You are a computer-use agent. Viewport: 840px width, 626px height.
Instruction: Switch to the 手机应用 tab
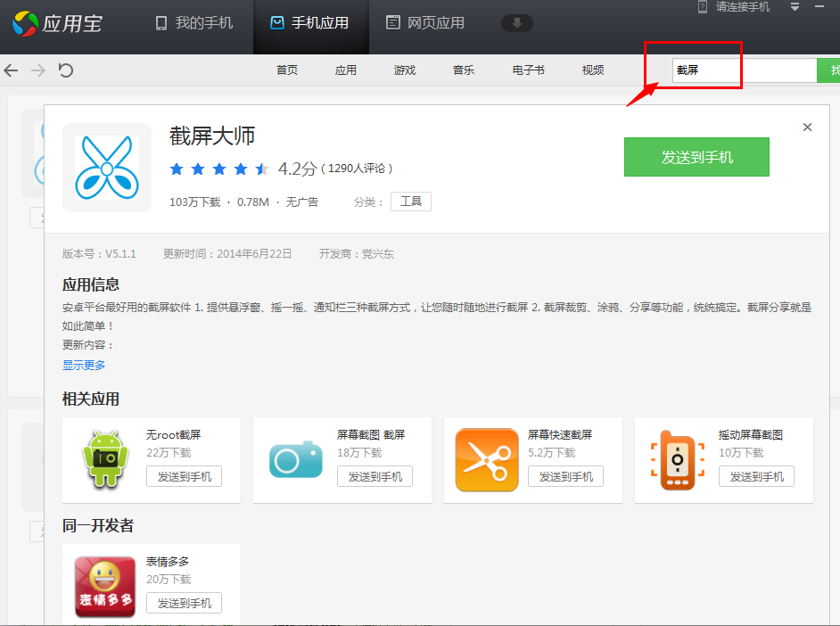(x=310, y=23)
